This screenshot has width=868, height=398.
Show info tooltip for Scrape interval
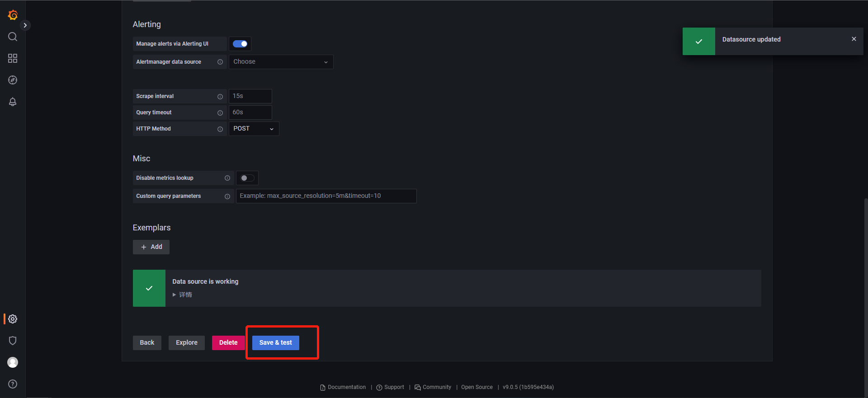coord(220,96)
